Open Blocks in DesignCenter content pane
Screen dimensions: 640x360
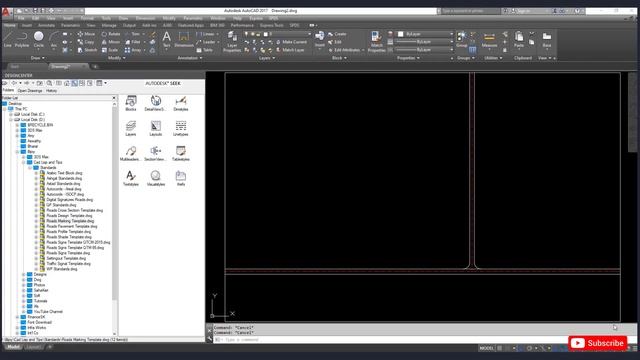coord(131,103)
